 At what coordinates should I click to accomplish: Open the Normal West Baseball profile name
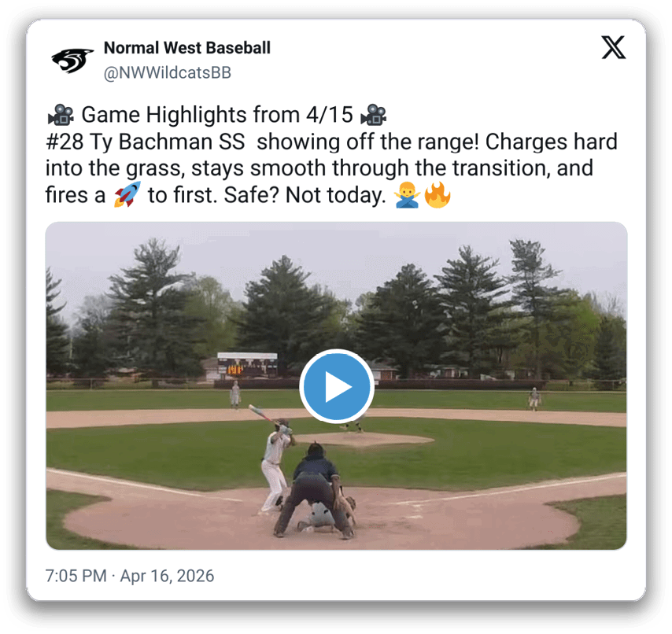point(187,48)
